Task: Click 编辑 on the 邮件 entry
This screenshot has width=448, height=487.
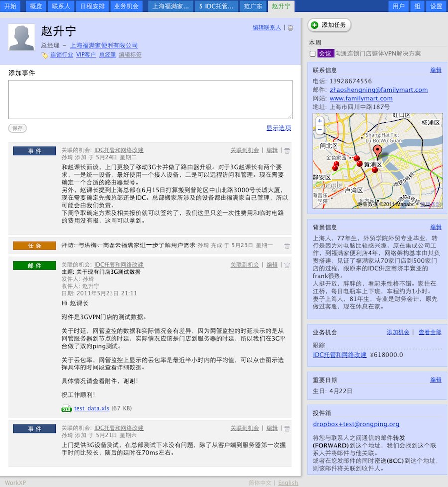Action: (x=272, y=265)
